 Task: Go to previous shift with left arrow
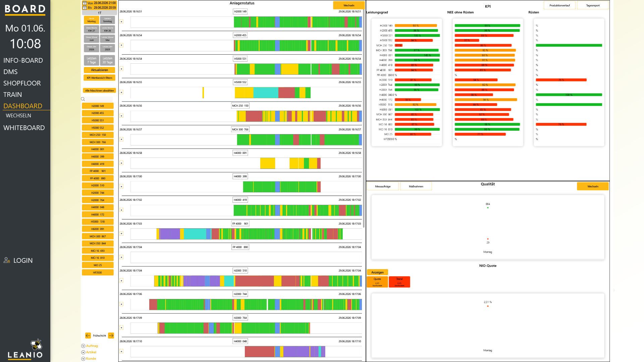click(x=88, y=336)
